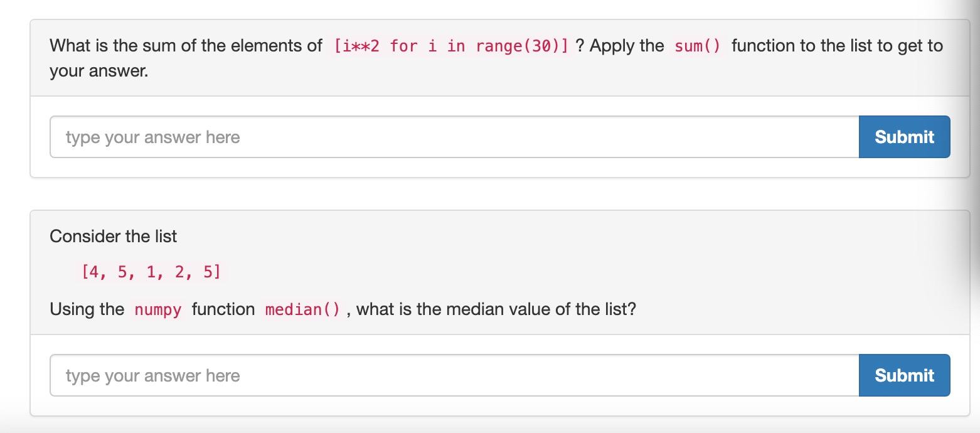The width and height of the screenshot is (980, 433).
Task: Submit the answer to the median question
Action: point(904,375)
